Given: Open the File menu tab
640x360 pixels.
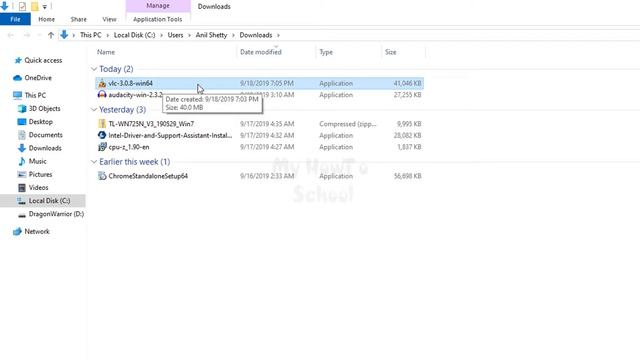Looking at the screenshot, I should click(x=15, y=19).
